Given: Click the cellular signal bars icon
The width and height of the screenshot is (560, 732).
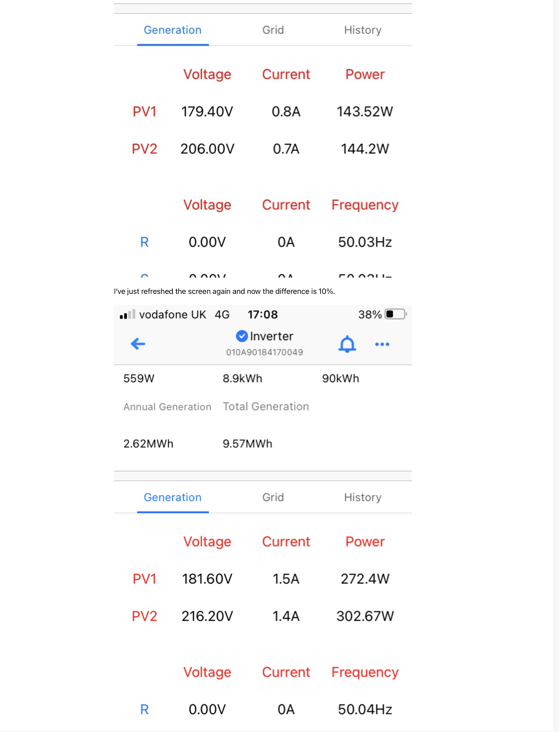Looking at the screenshot, I should click(x=127, y=314).
